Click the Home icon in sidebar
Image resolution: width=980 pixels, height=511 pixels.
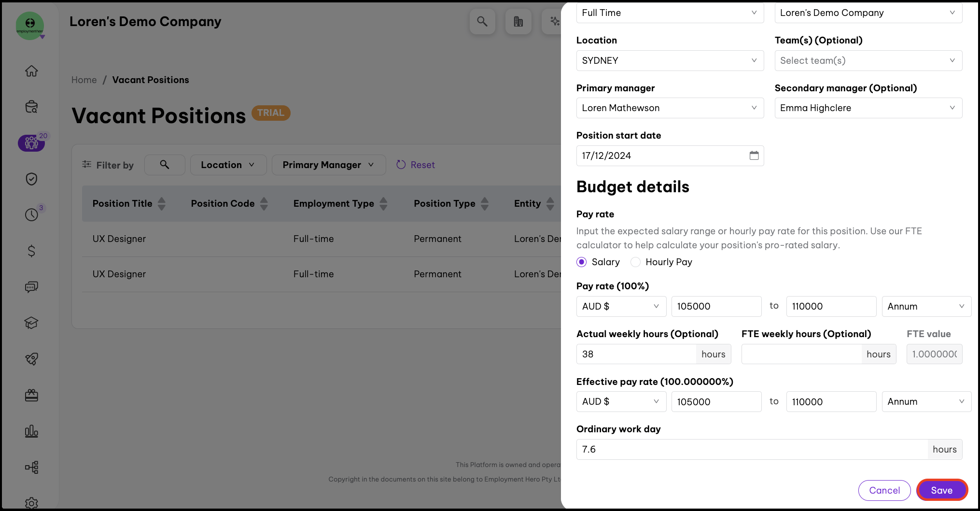coord(31,71)
